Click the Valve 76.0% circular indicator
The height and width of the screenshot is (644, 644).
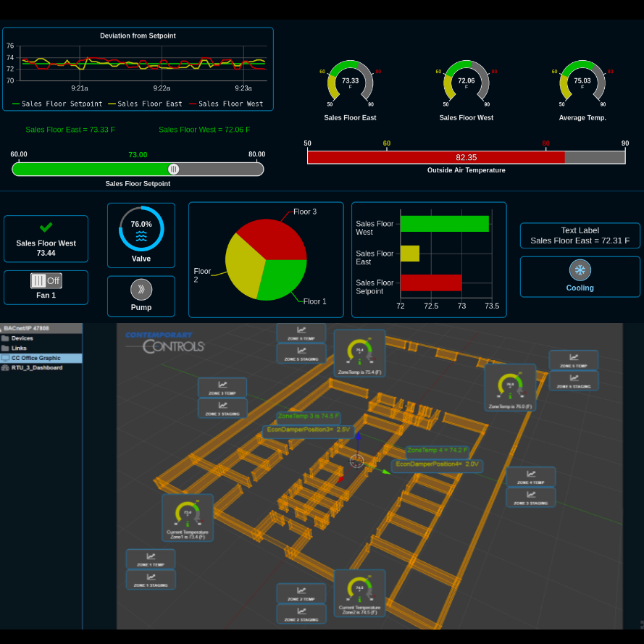pyautogui.click(x=141, y=229)
